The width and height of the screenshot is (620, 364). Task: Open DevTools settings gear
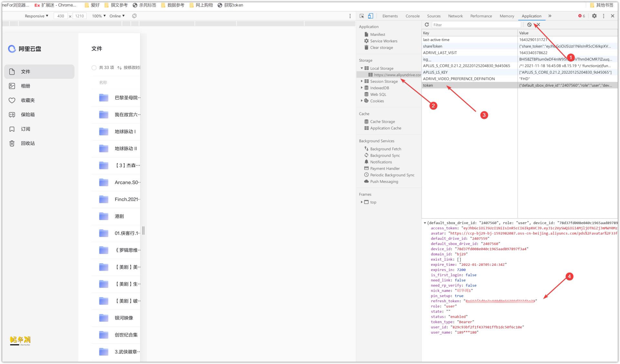(x=594, y=16)
